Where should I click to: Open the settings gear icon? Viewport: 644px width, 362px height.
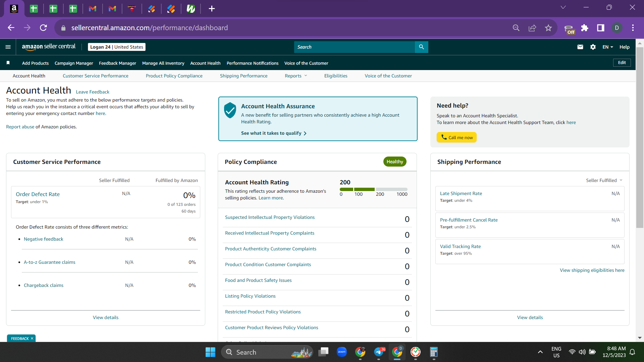[593, 47]
